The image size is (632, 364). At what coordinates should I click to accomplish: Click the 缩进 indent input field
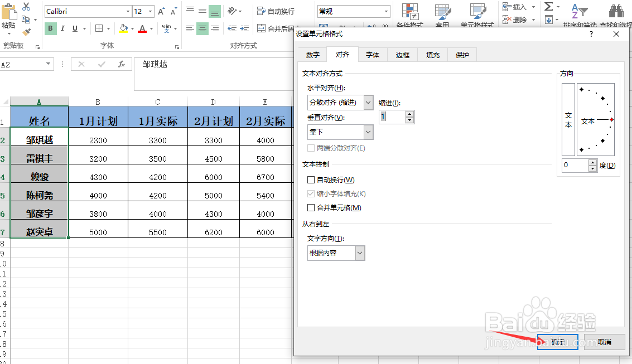click(392, 117)
